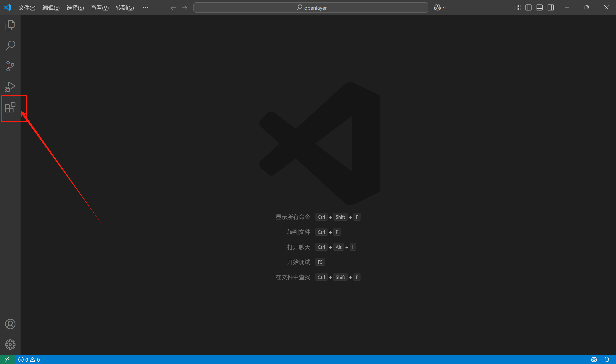The height and width of the screenshot is (364, 616).
Task: Click the openlayer command center search box
Action: (x=311, y=8)
